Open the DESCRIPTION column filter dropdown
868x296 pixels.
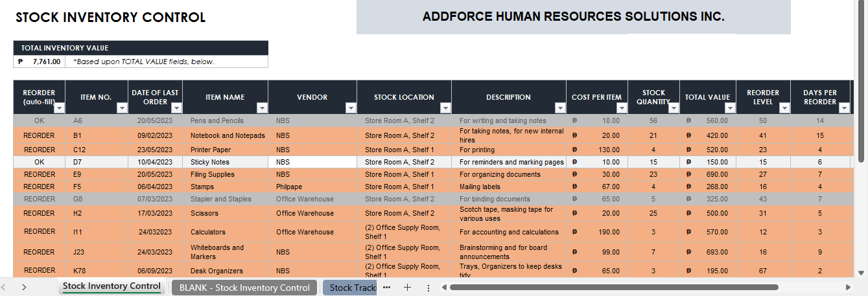(560, 108)
